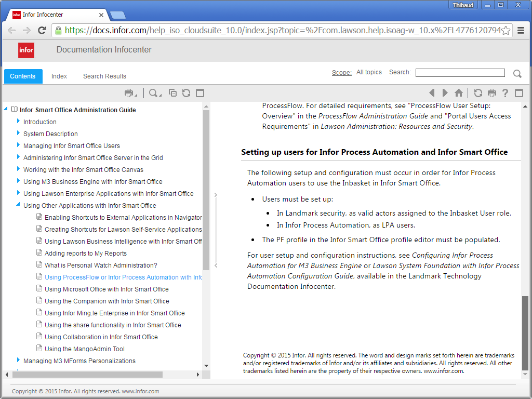Click the help question mark icon
This screenshot has width=532, height=399.
click(505, 93)
